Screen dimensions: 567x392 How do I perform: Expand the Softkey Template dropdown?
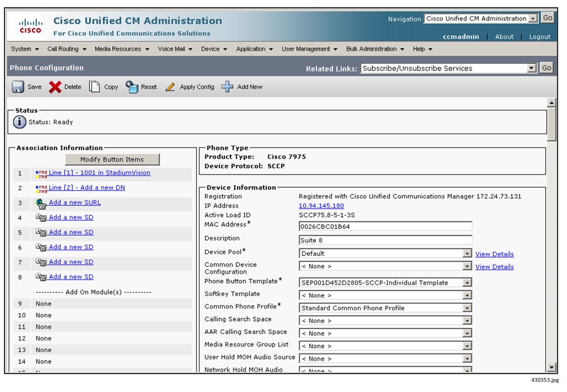467,295
